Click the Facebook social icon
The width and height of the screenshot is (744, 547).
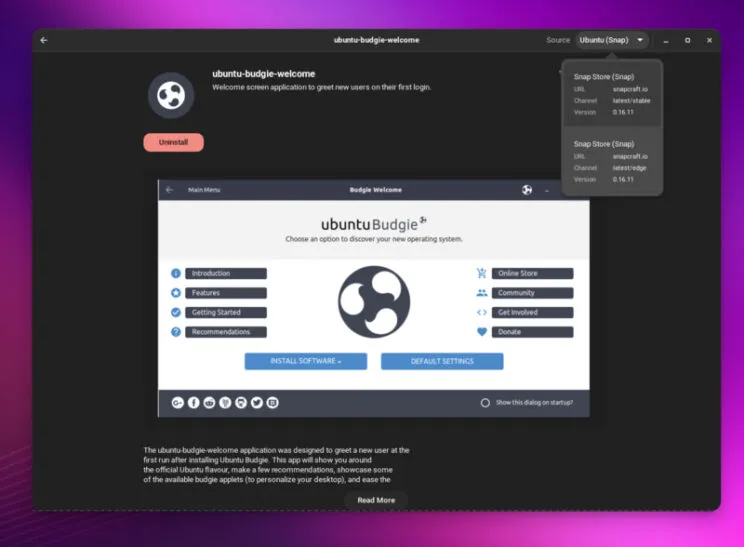(193, 402)
